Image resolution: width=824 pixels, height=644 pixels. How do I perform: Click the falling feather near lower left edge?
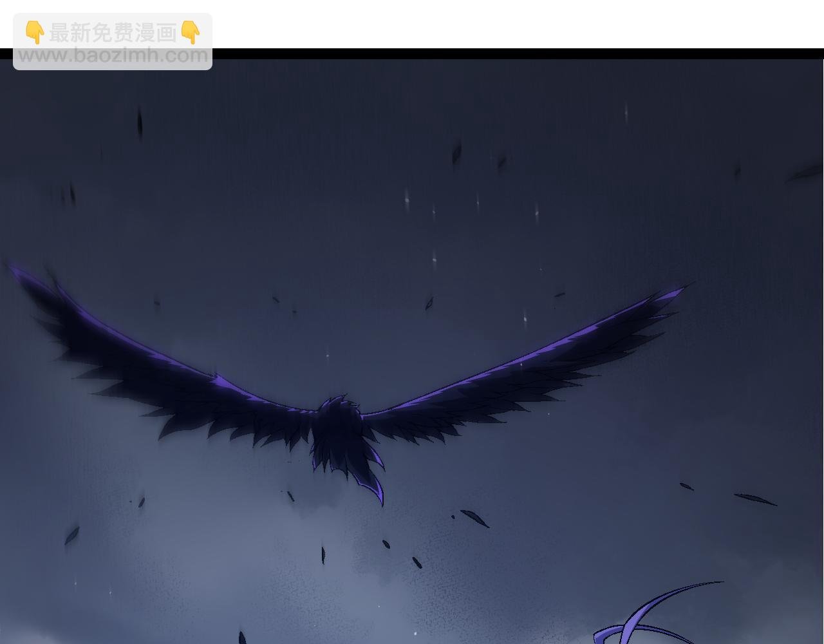coord(71,535)
